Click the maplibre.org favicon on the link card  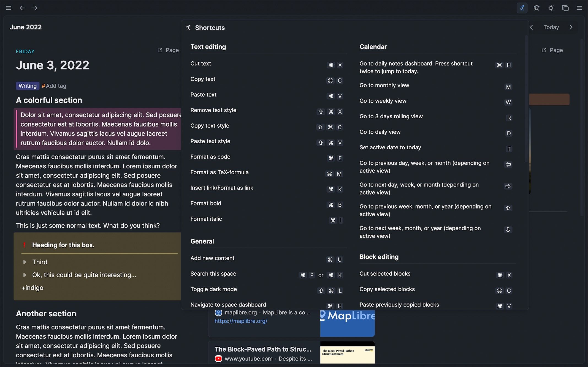click(x=218, y=313)
